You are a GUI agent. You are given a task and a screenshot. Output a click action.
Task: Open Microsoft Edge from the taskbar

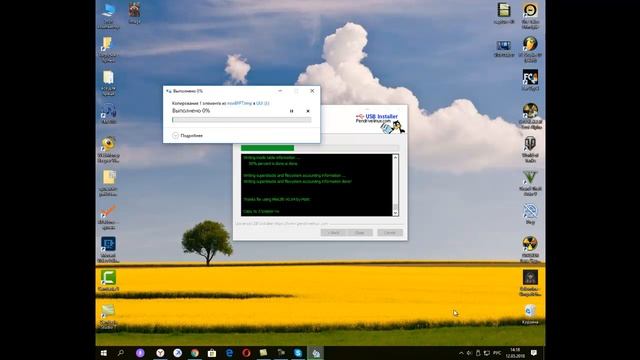click(x=229, y=353)
